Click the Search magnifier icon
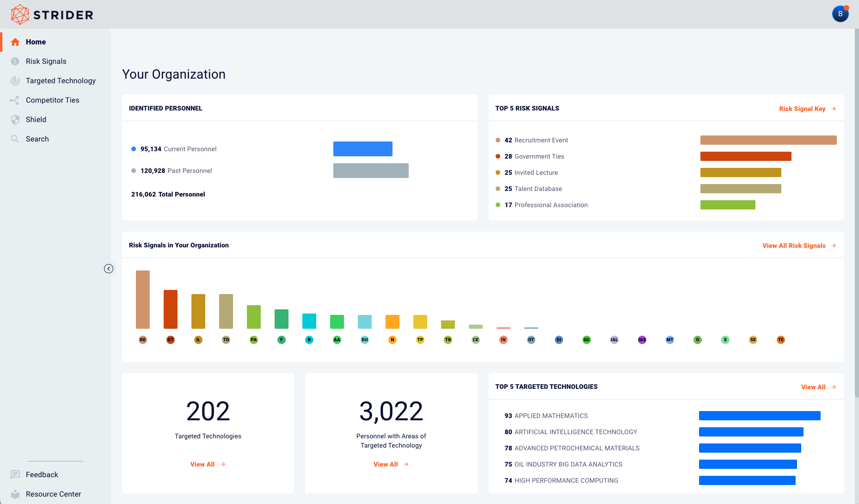 pyautogui.click(x=15, y=139)
